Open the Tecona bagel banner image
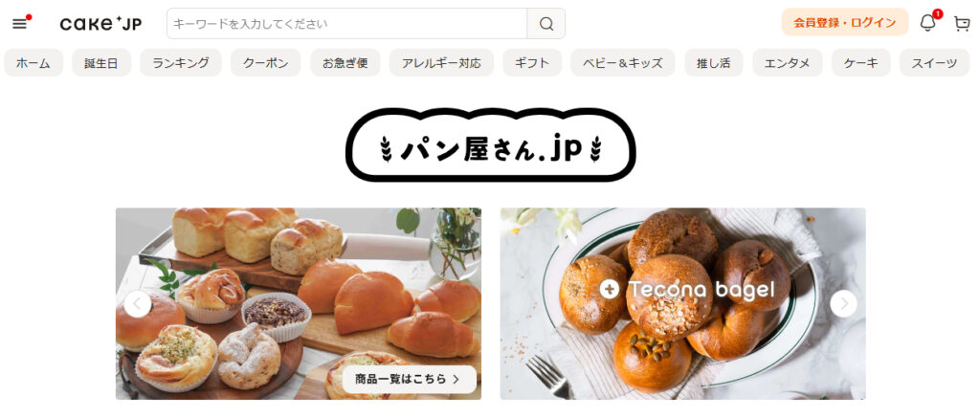The image size is (980, 417). tap(682, 304)
